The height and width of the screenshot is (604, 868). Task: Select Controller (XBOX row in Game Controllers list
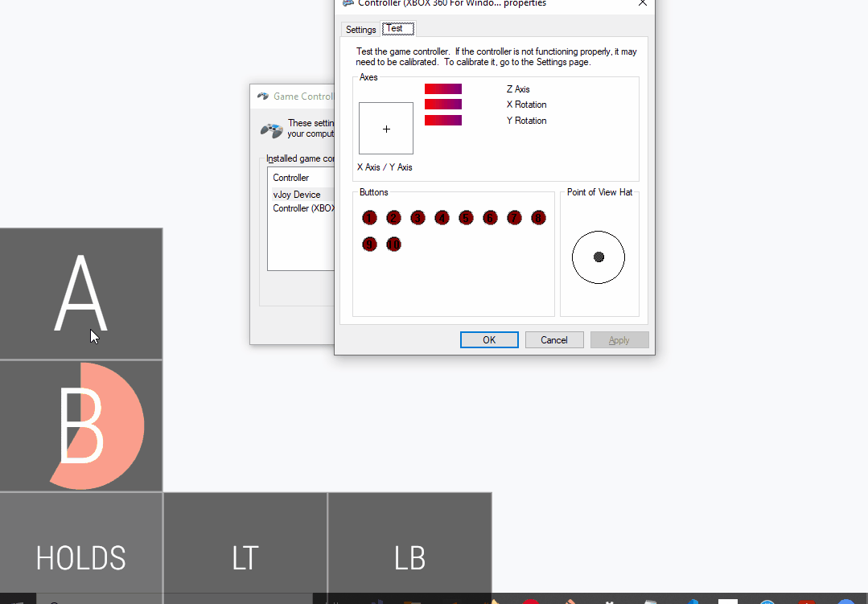pos(302,209)
